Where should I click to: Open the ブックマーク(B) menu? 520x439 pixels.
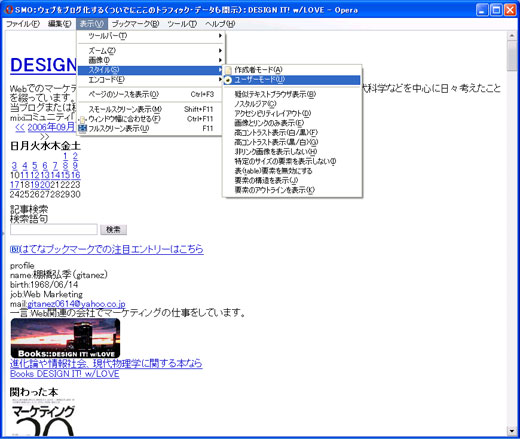click(x=135, y=24)
